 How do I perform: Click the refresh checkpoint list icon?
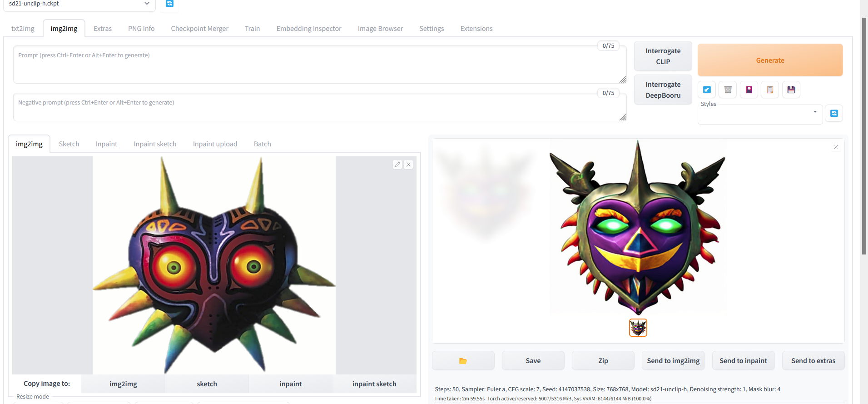[x=169, y=4]
